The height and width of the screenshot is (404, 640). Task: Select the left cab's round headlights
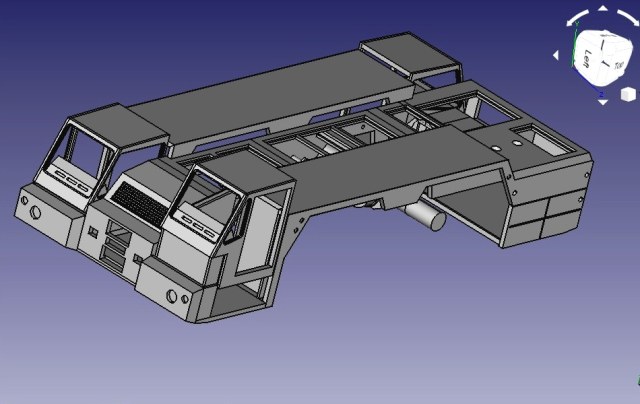(x=36, y=212)
